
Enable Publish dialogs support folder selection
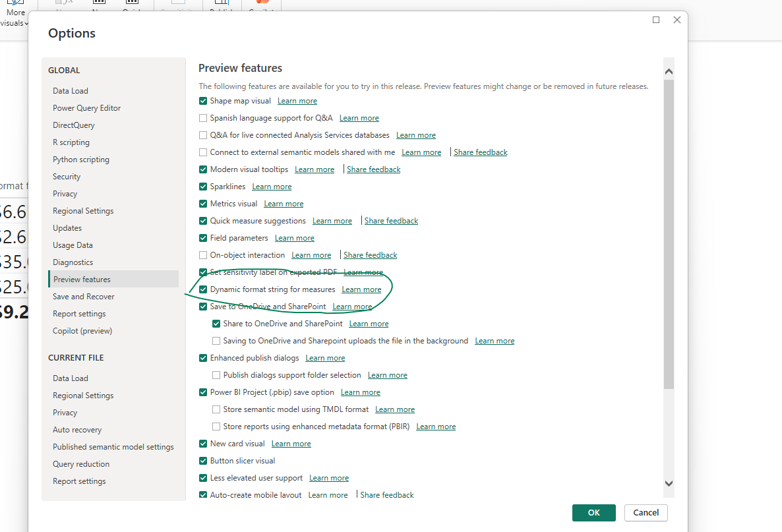(x=216, y=375)
